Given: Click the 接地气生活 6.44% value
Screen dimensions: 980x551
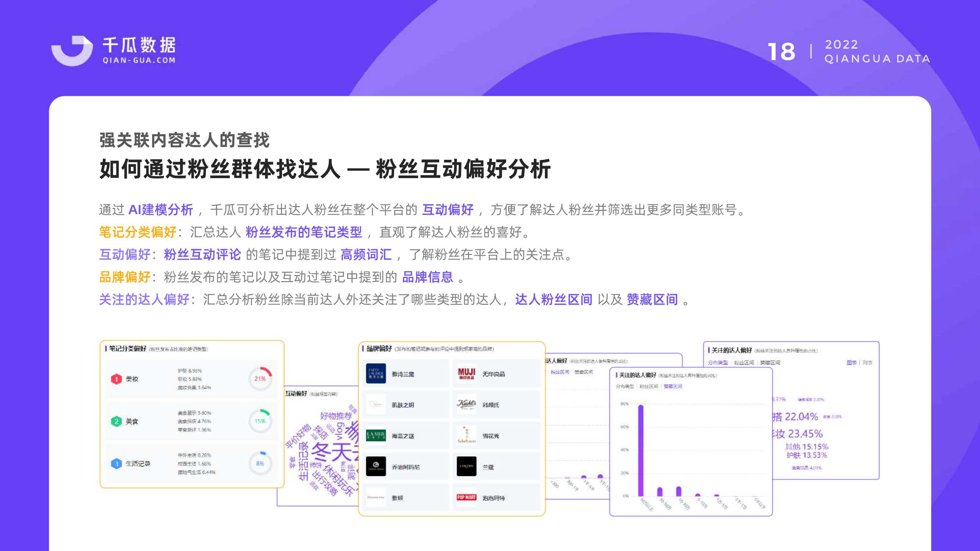Looking at the screenshot, I should [x=197, y=472].
